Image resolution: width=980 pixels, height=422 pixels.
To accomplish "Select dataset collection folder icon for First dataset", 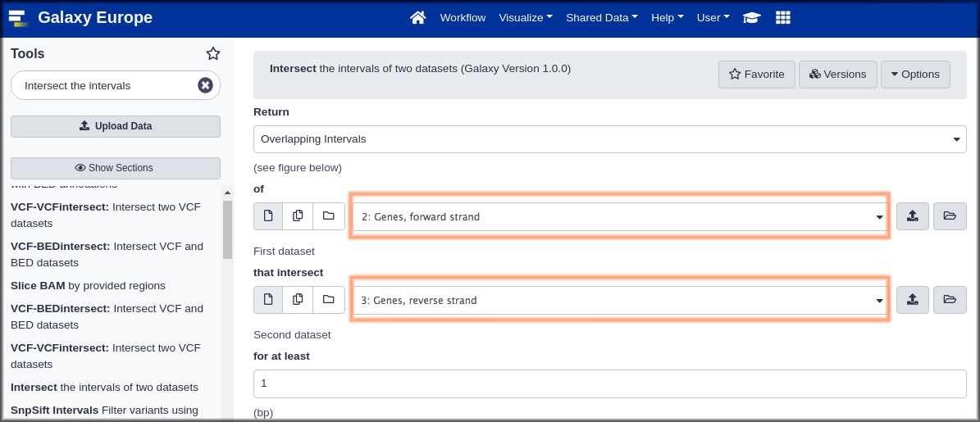I will coord(329,216).
